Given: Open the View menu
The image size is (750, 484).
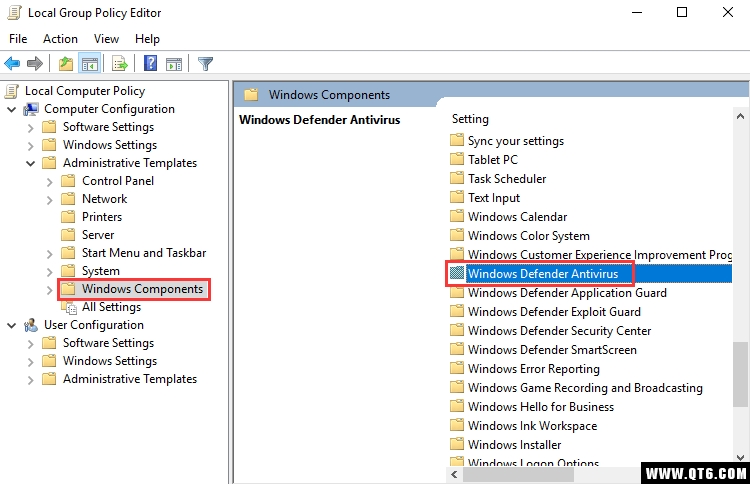Looking at the screenshot, I should (x=106, y=39).
